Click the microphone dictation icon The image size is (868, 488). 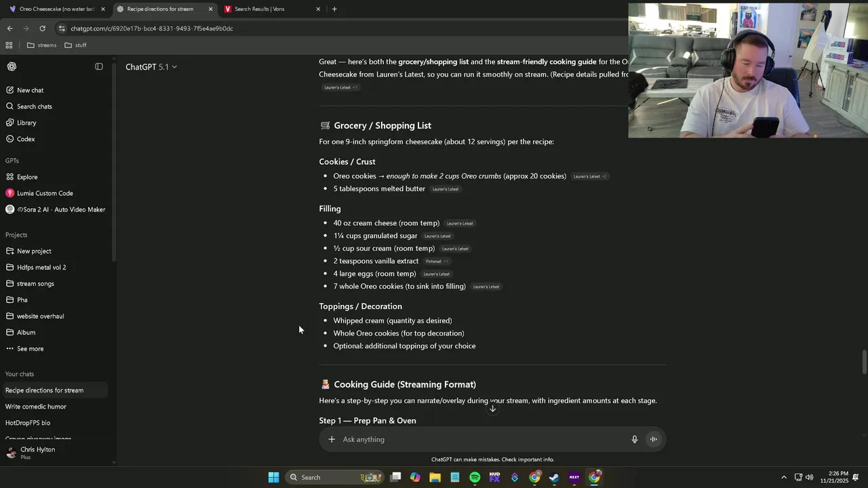click(x=635, y=439)
